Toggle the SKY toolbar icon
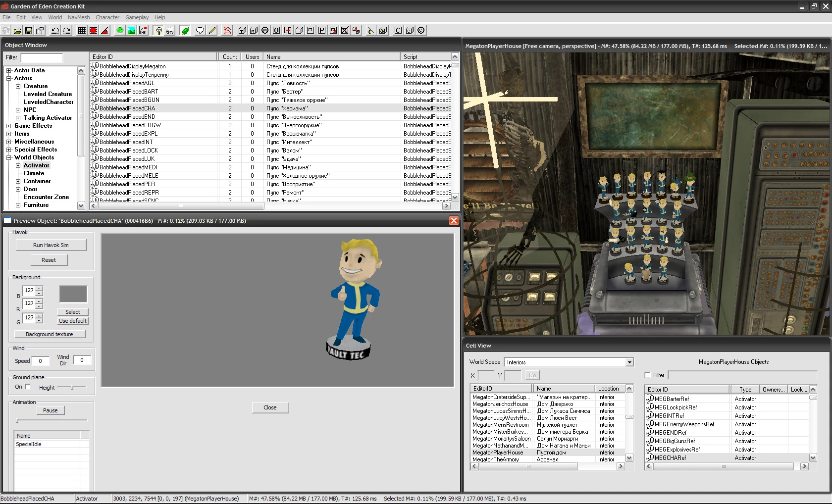 [169, 31]
